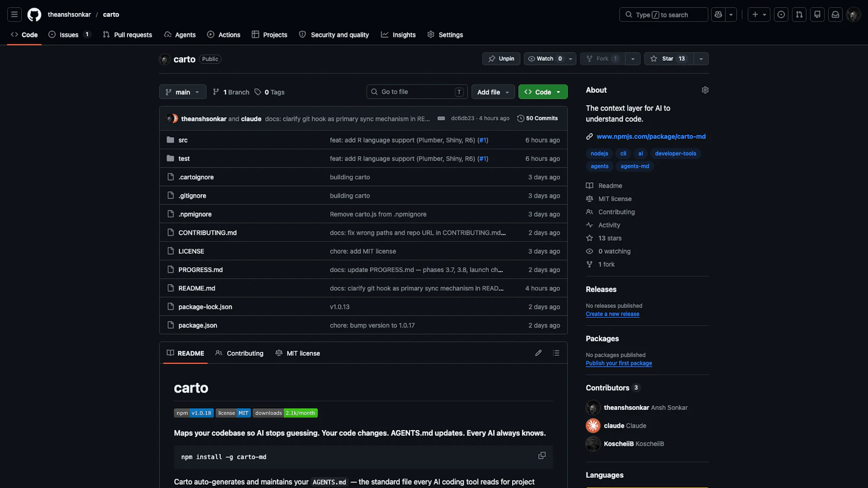Open the Security and quality tab
The height and width of the screenshot is (488, 868).
point(334,35)
